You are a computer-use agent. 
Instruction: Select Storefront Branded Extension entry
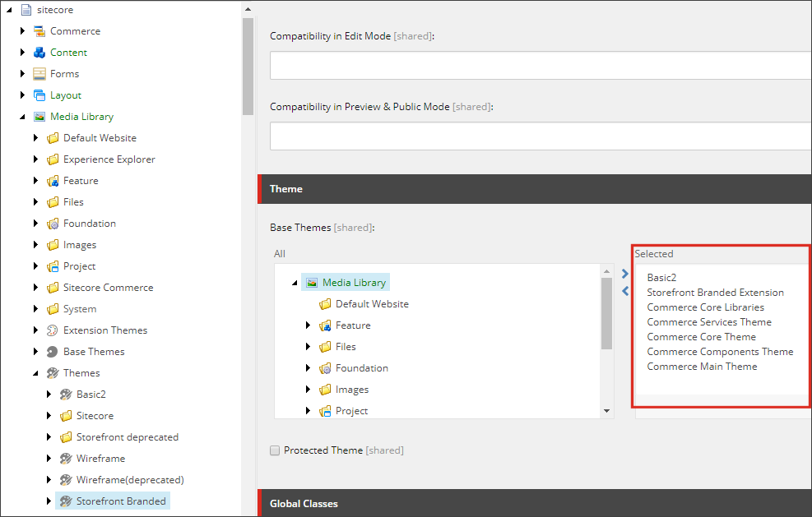[x=715, y=293]
